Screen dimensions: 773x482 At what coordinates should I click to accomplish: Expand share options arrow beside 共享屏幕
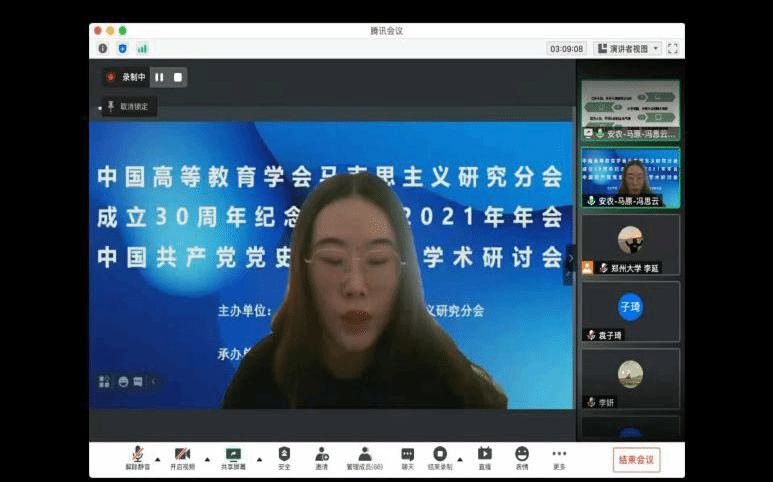[x=259, y=459]
